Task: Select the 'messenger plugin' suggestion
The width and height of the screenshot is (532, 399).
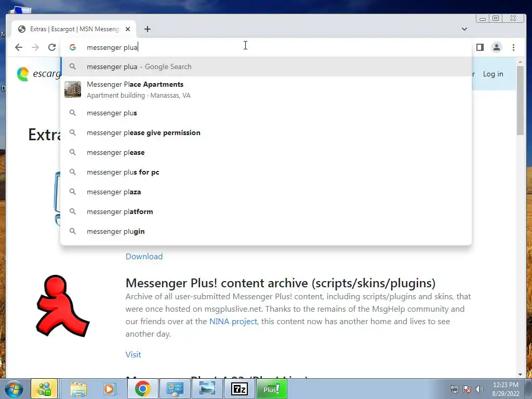Action: 266,231
